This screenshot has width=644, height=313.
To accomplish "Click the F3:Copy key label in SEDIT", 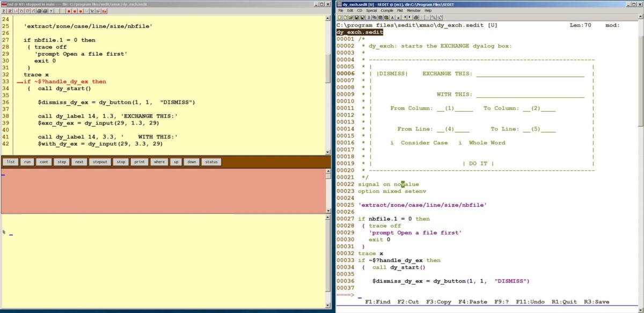I will [x=438, y=302].
